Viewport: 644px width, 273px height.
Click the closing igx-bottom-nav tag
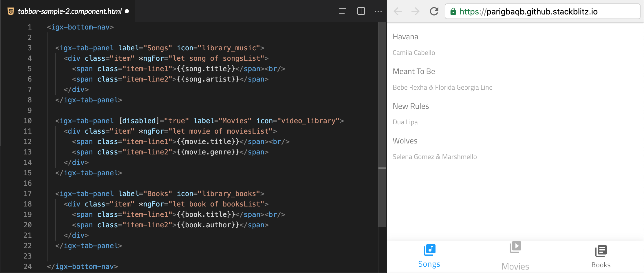(x=82, y=267)
